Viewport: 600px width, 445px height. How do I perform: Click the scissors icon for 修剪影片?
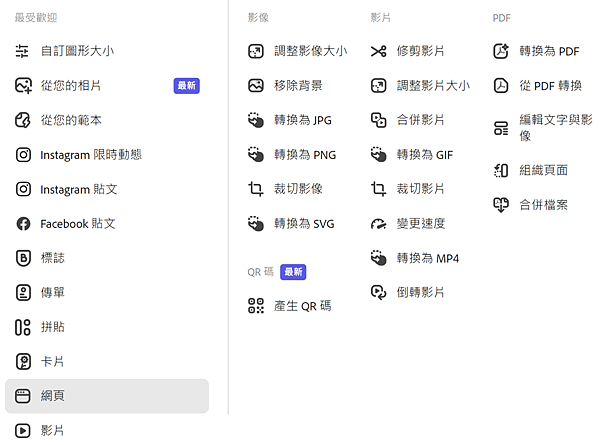[378, 51]
